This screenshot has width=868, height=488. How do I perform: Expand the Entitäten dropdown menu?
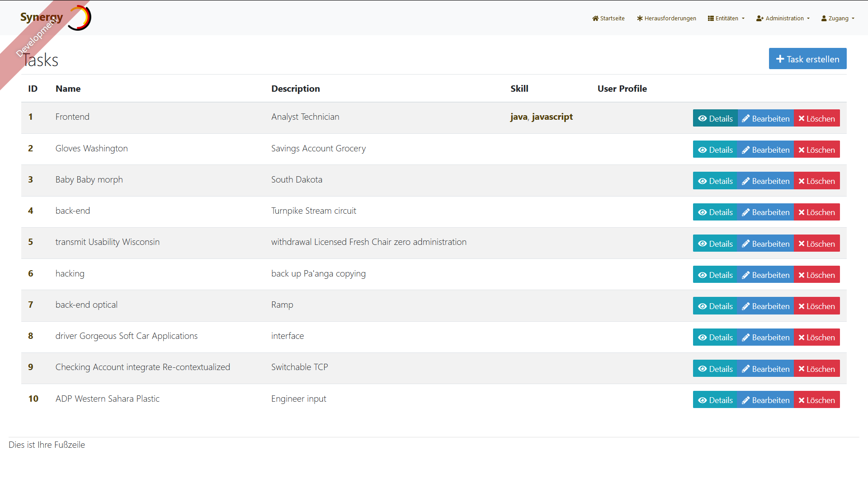pyautogui.click(x=726, y=19)
